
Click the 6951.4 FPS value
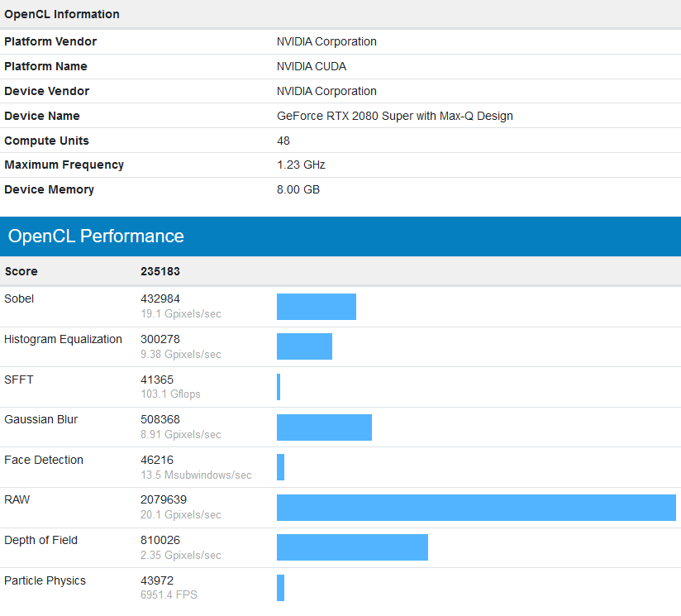click(x=169, y=595)
